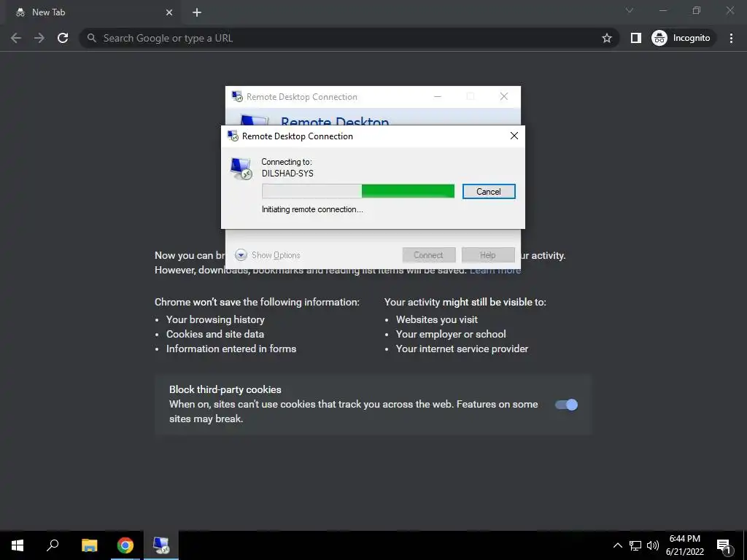Image resolution: width=747 pixels, height=560 pixels.
Task: Open the Learn more link
Action: [x=495, y=270]
